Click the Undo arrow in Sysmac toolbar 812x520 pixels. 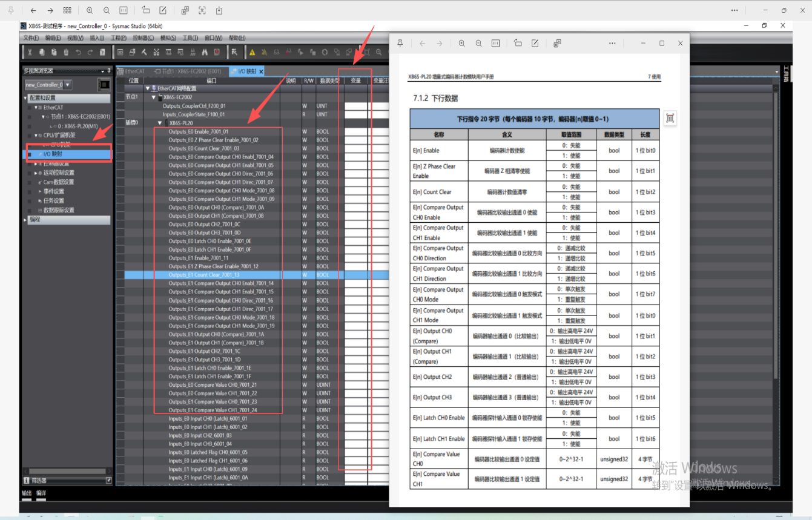coord(78,52)
